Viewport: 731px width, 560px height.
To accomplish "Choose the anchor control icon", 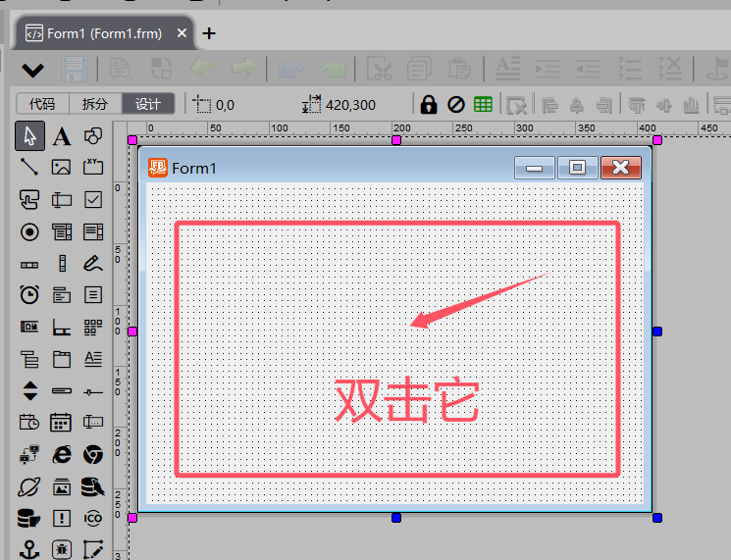I will point(29,549).
